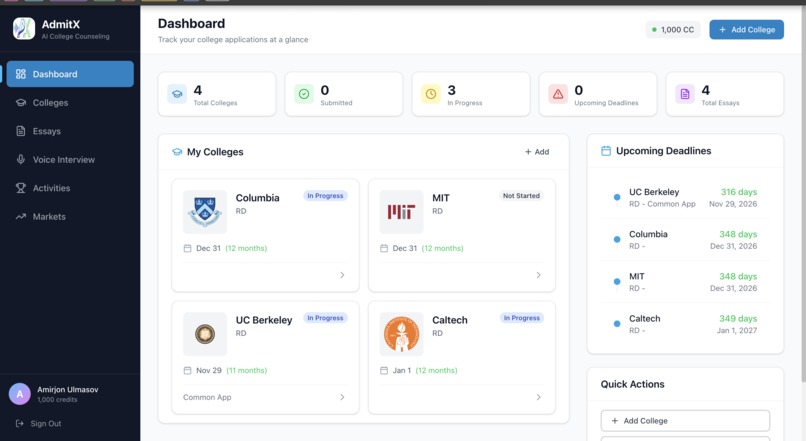Viewport: 806px width, 441px height.
Task: Expand the Columbia card chevron
Action: [342, 275]
